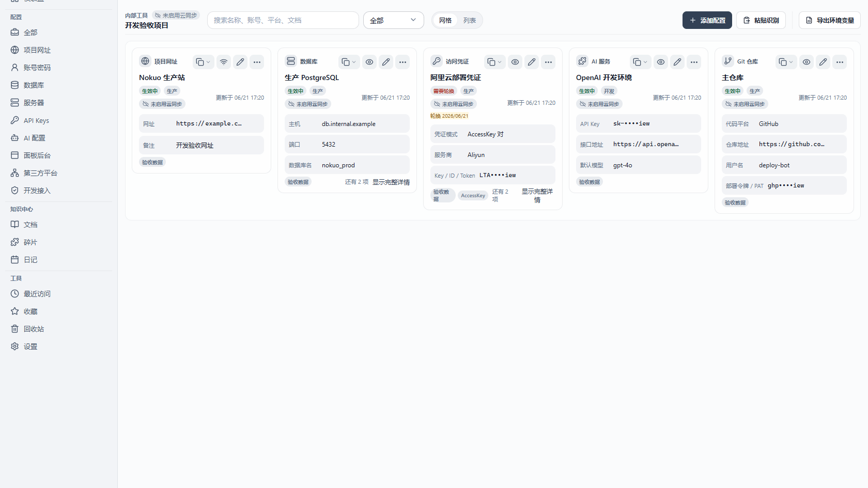Open 回收站 in sidebar
The image size is (868, 488).
58,329
